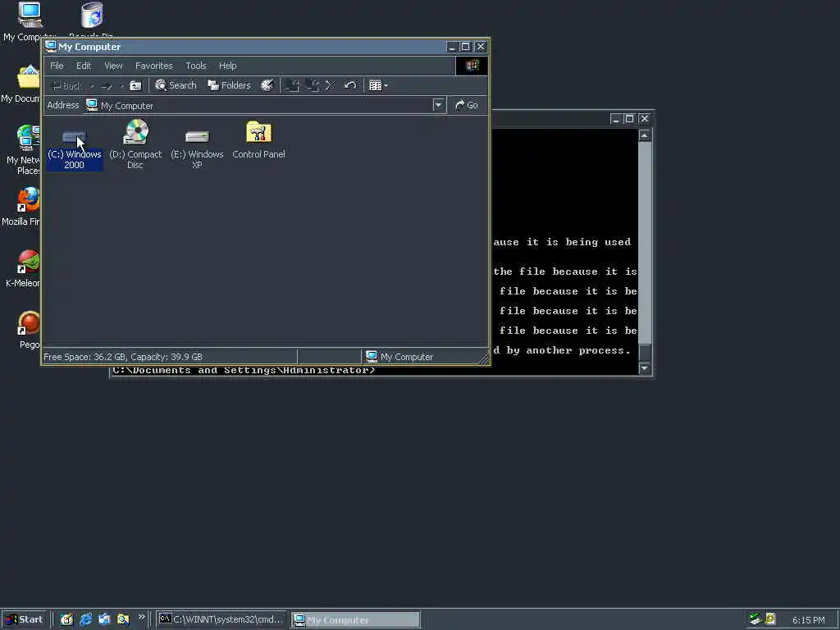
Task: Launch Internet Explorer from Quick Launch
Action: coord(85,620)
